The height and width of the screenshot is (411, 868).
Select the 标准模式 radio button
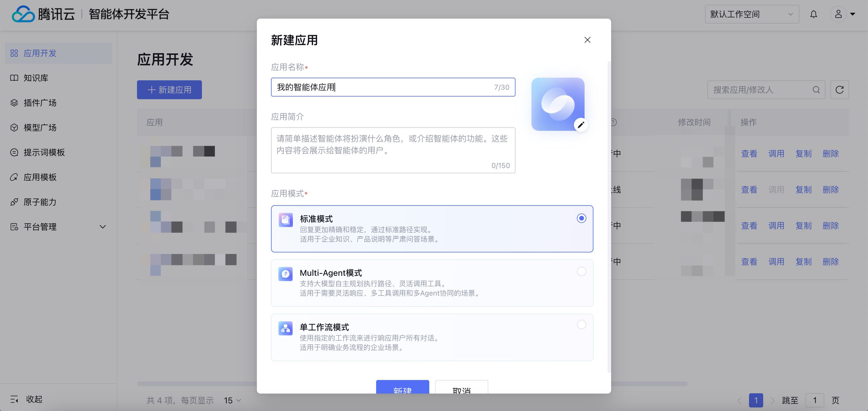click(581, 218)
